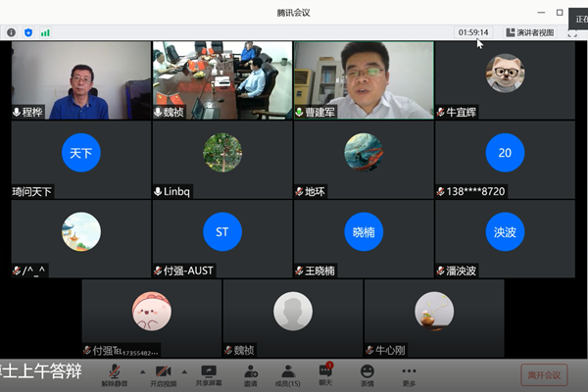588x392 pixels.
Task: Click the meeting timer 01:59:14
Action: (472, 32)
